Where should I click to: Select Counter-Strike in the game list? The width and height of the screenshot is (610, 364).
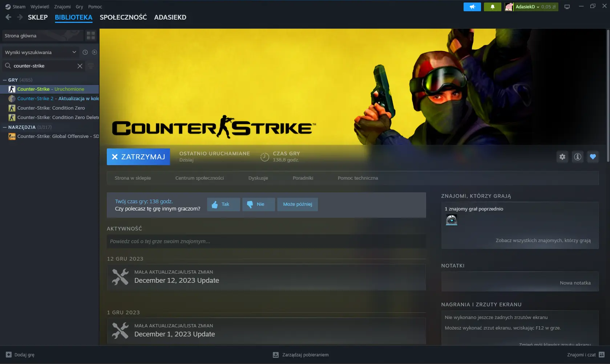tap(49, 89)
